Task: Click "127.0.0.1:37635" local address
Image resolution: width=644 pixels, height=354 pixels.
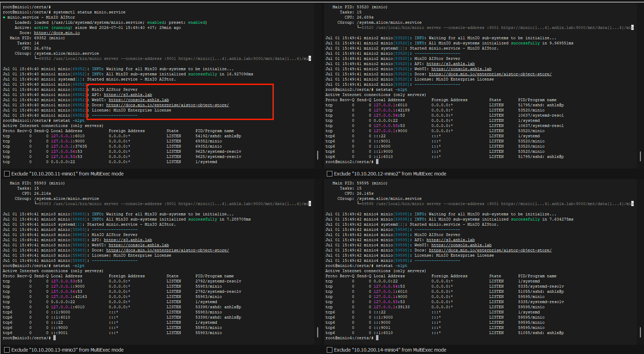Action: pyautogui.click(x=69, y=147)
